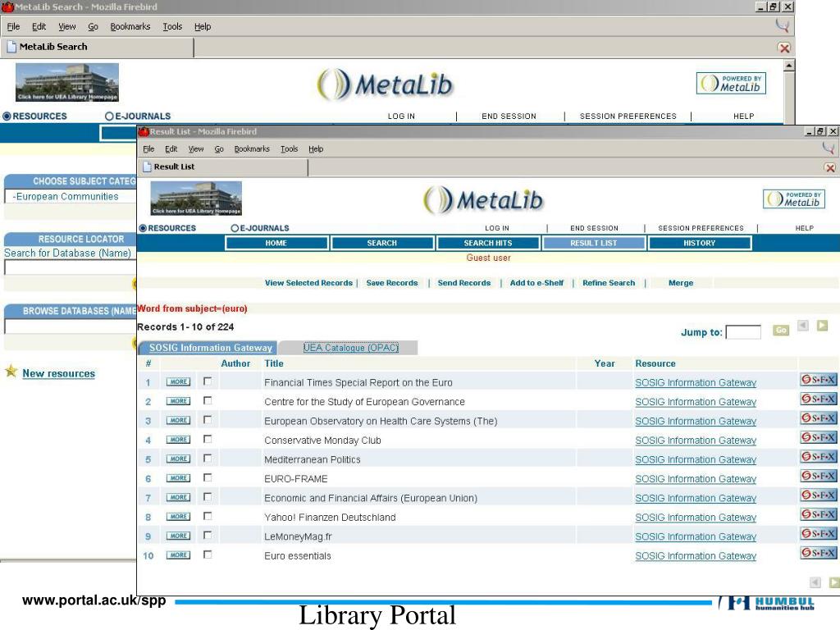
Task: Click SFX button for Mediterranean Politics row
Action: tap(819, 457)
